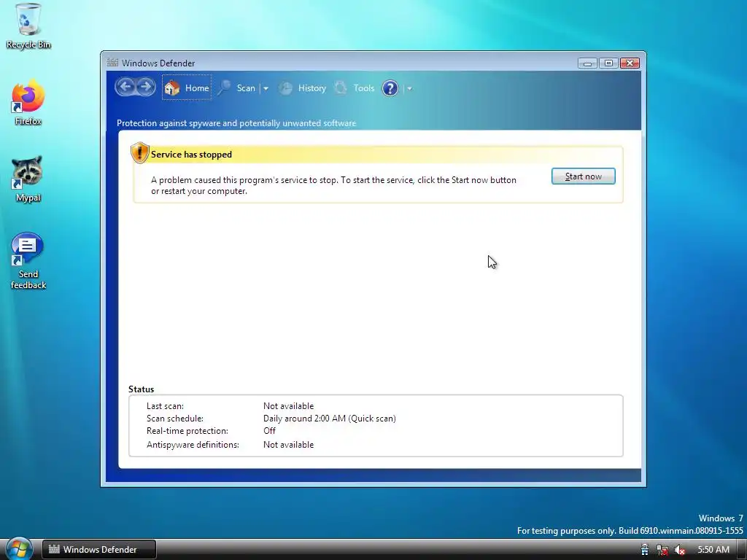747x560 pixels.
Task: Click the 5:50 AM clock
Action: (x=713, y=550)
